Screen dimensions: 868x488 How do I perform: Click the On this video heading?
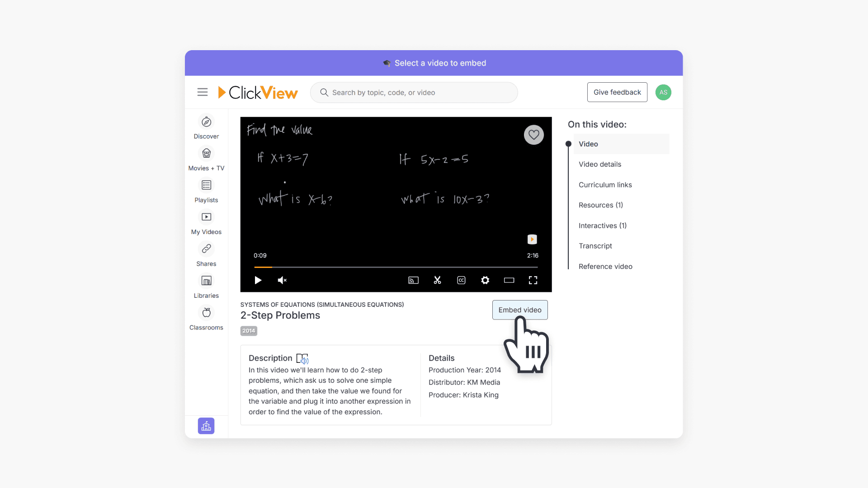(597, 125)
